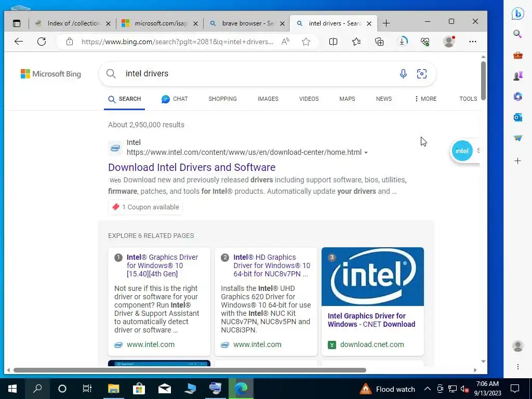
Task: Start voice search with the microphone icon
Action: point(403,74)
